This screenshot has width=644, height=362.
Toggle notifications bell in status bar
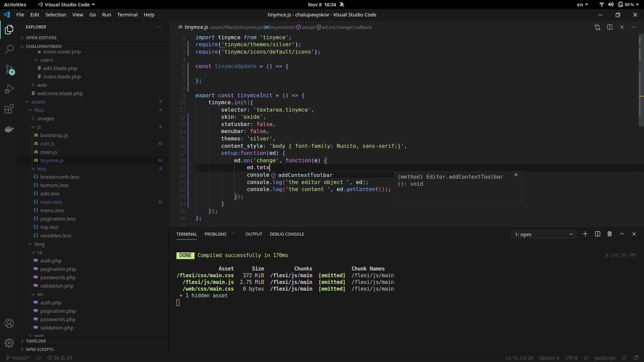(x=636, y=358)
